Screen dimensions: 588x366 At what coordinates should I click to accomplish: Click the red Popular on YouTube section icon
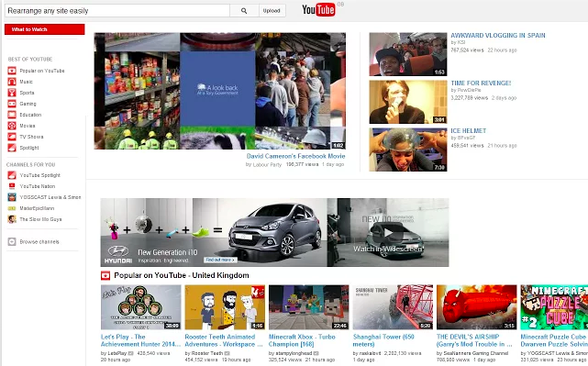(x=105, y=275)
